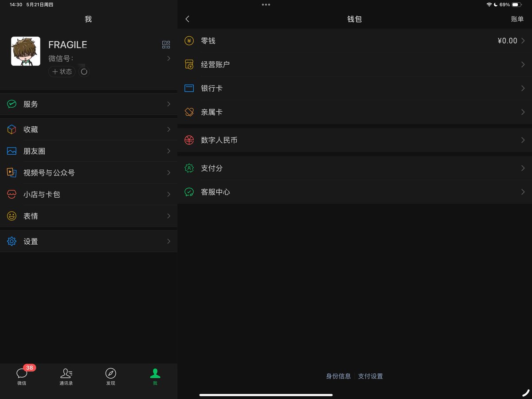The image size is (532, 399).
Task: Click the 小店与卡包 shop icon
Action: coord(12,194)
